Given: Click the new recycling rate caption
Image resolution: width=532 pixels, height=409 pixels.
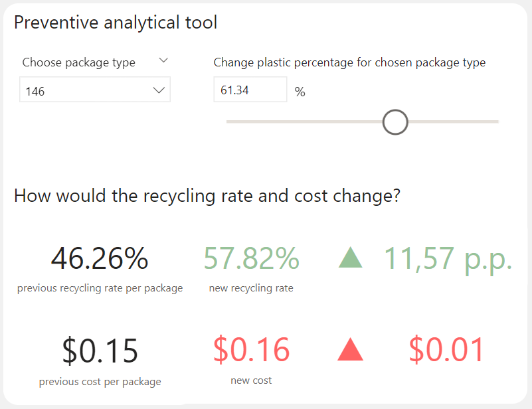Looking at the screenshot, I should (250, 288).
